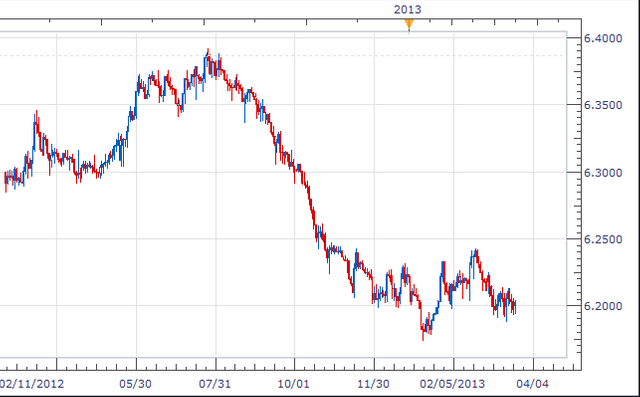Click the 04/04 date axis label

pyautogui.click(x=532, y=384)
